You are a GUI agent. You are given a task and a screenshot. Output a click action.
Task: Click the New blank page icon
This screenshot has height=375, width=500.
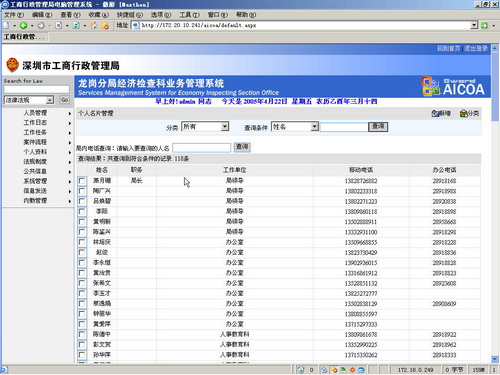pyautogui.click(x=6, y=25)
